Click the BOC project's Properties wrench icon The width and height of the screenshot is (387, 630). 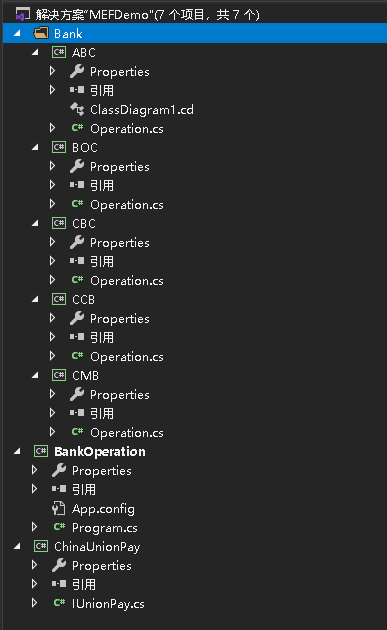[x=77, y=166]
